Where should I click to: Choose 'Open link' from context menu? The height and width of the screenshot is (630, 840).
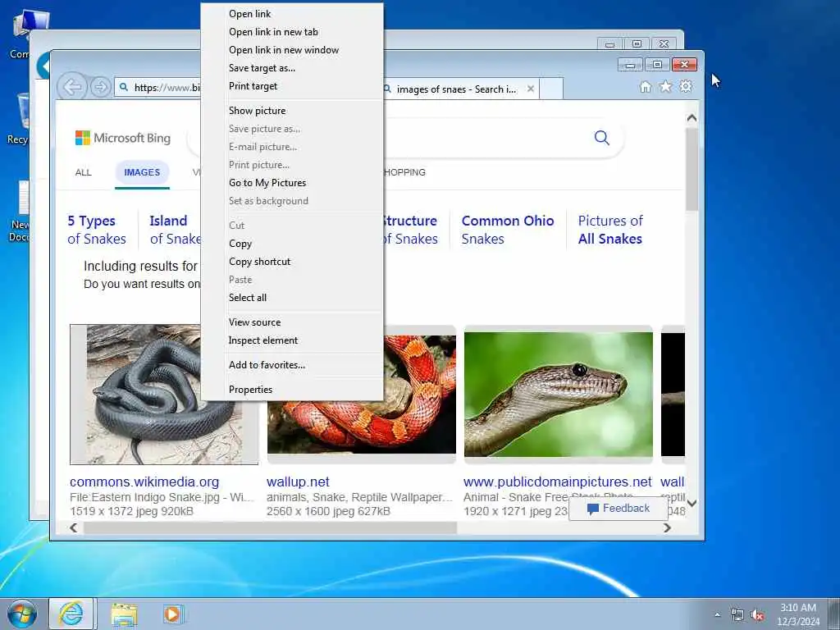point(249,14)
